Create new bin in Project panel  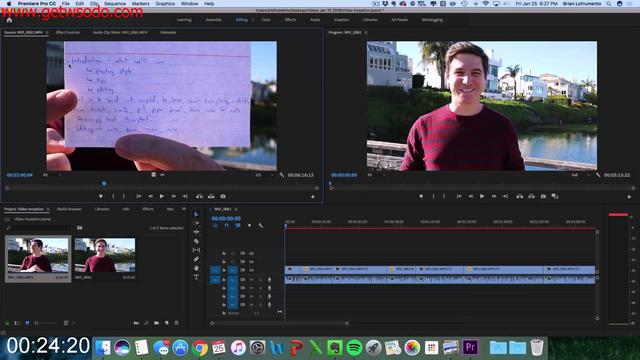click(156, 323)
